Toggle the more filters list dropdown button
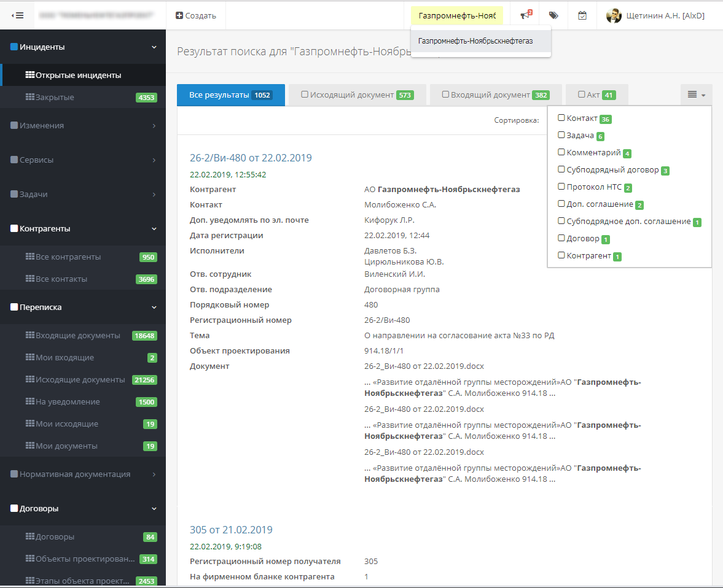 [696, 95]
